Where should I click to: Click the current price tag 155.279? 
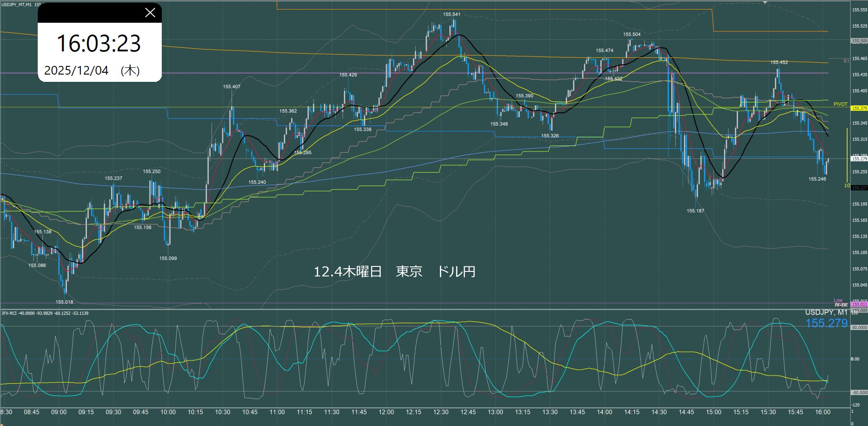[x=859, y=159]
